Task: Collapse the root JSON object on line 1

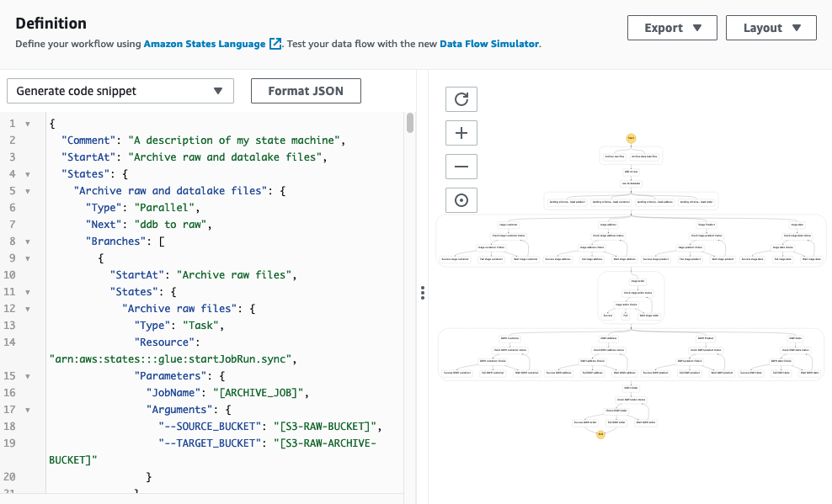Action: point(28,124)
